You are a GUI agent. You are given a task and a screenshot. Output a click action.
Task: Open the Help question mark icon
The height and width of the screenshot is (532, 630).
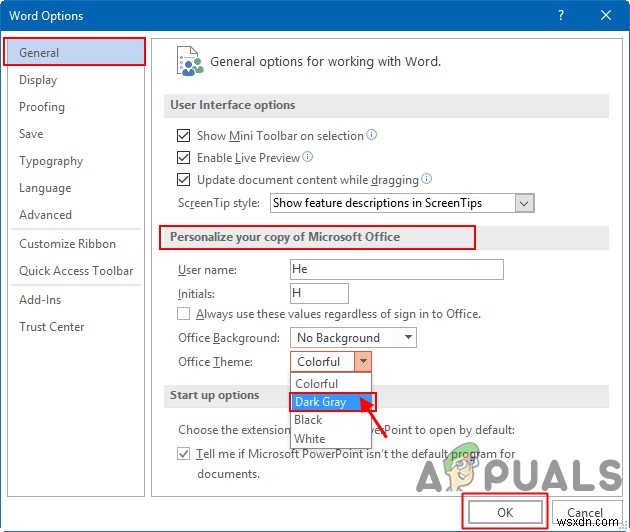pos(561,16)
